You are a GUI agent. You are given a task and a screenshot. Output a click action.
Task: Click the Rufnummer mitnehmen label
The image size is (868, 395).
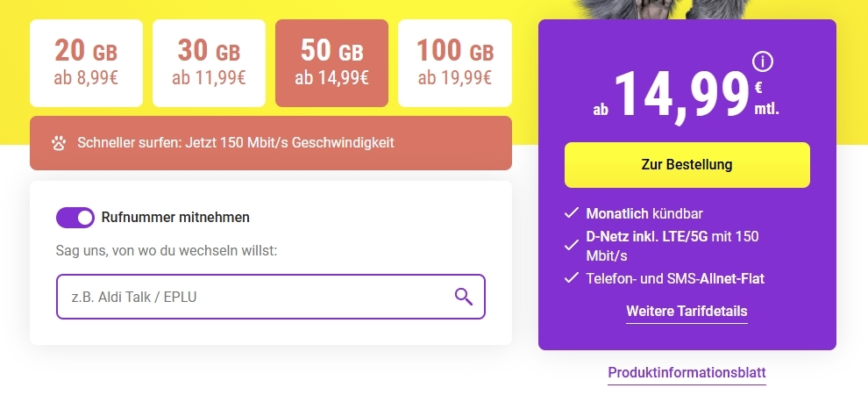point(175,218)
